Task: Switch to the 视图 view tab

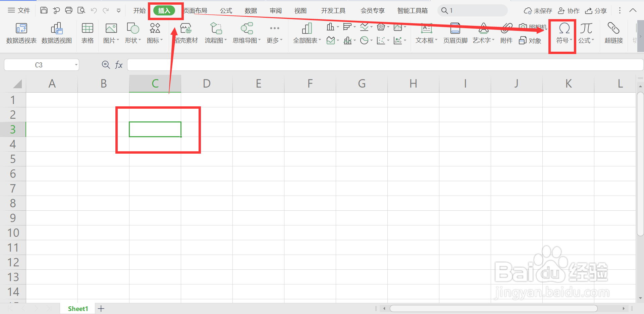Action: (x=301, y=11)
